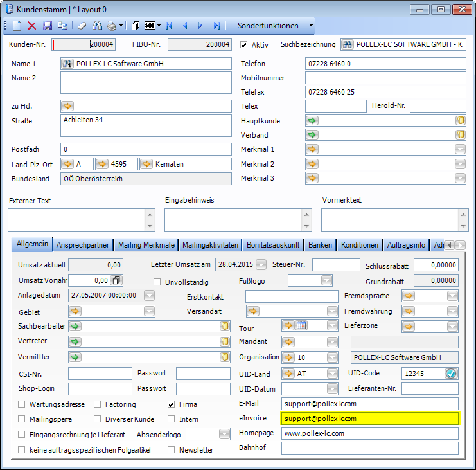Open the Banken tab
476x470 pixels.
click(320, 245)
